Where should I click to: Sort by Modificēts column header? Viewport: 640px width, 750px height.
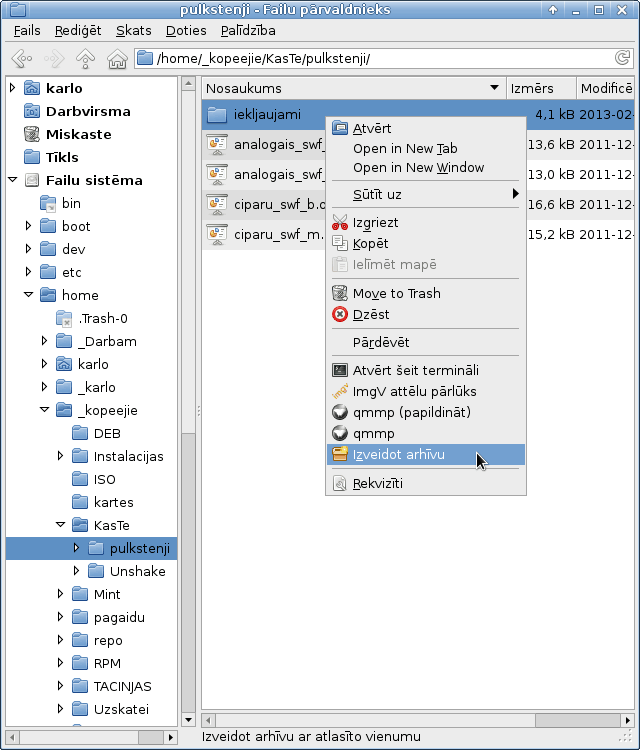click(606, 88)
